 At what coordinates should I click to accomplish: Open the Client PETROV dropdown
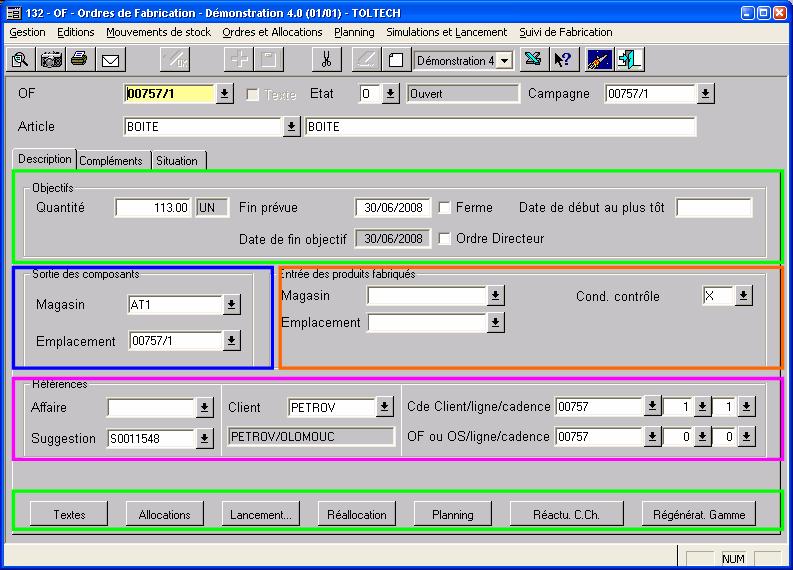click(x=384, y=407)
